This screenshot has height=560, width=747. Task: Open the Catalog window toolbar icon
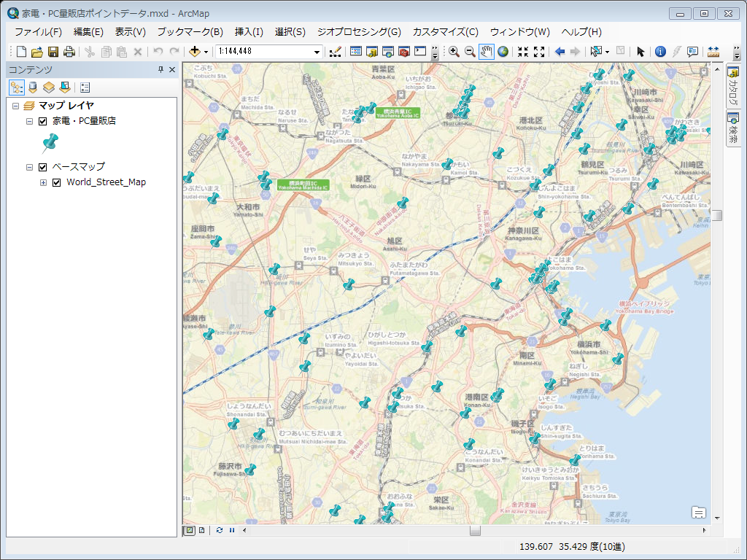coord(371,52)
